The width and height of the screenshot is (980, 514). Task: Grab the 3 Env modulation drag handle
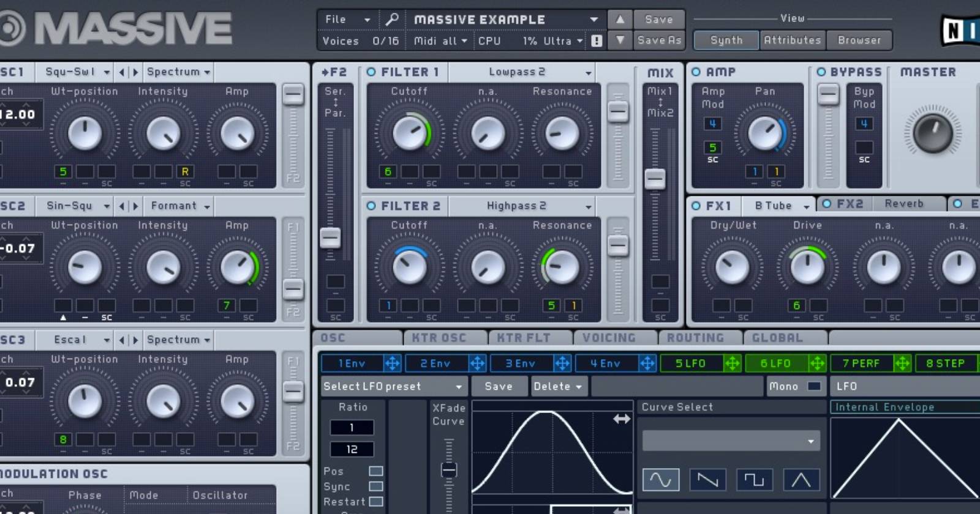tap(562, 363)
